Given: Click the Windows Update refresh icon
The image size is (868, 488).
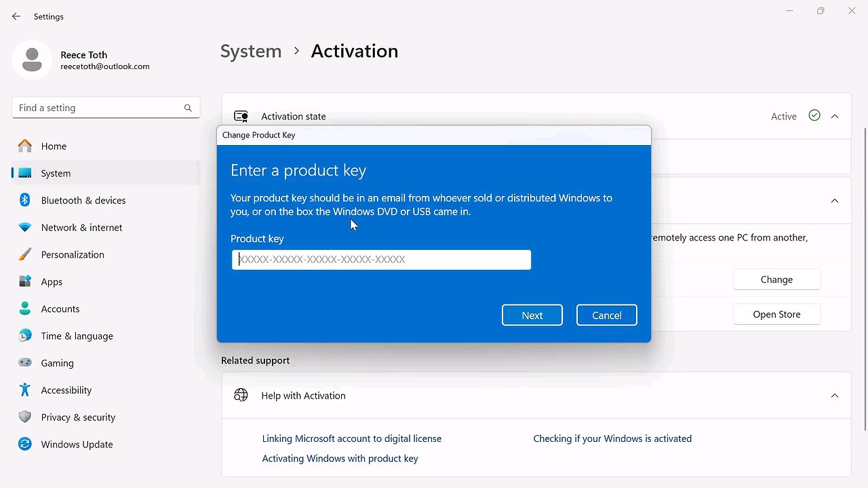Looking at the screenshot, I should click(25, 444).
